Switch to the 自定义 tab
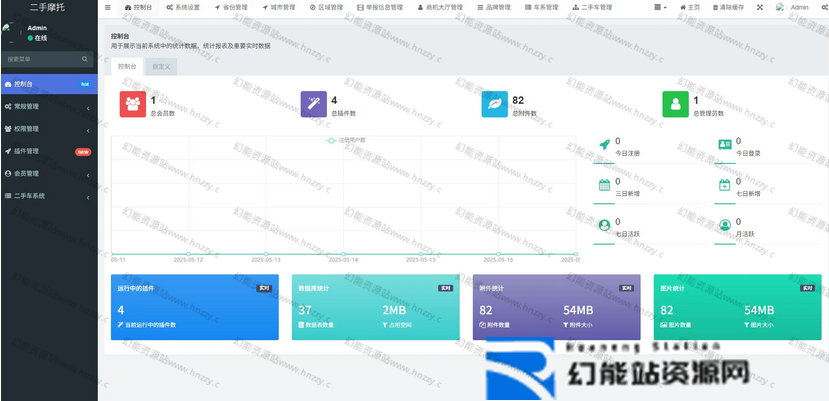The height and width of the screenshot is (401, 829). tap(160, 67)
